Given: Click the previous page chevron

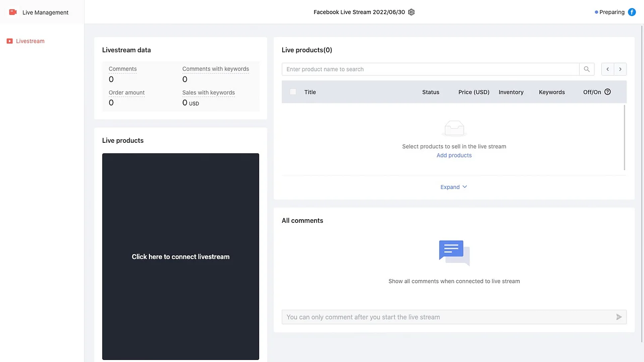Looking at the screenshot, I should pyautogui.click(x=607, y=69).
